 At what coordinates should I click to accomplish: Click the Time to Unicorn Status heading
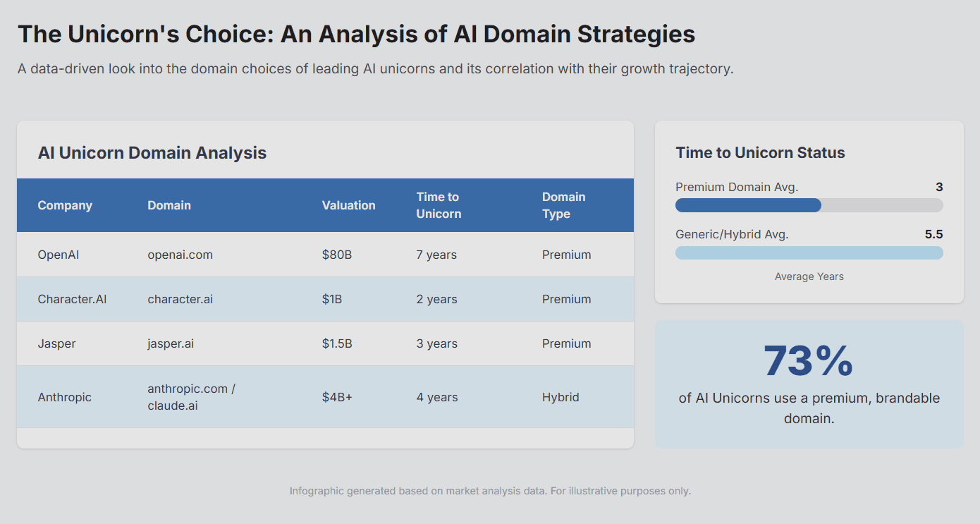760,153
